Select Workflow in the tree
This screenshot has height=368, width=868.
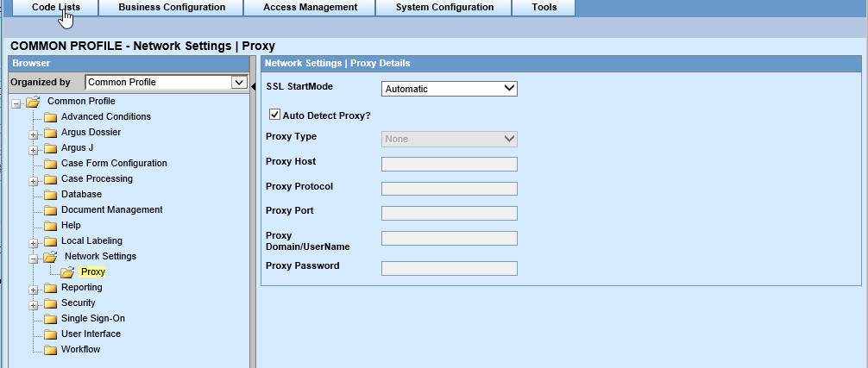click(81, 349)
